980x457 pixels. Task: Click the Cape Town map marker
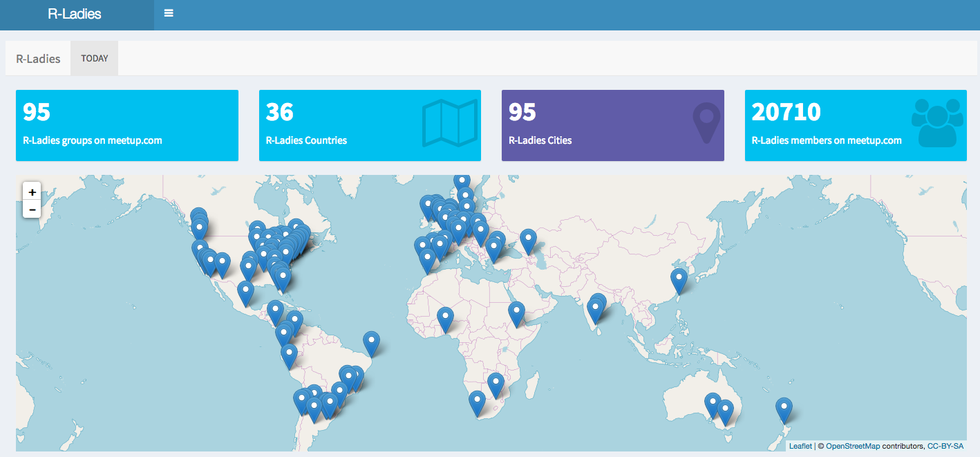coord(477,402)
